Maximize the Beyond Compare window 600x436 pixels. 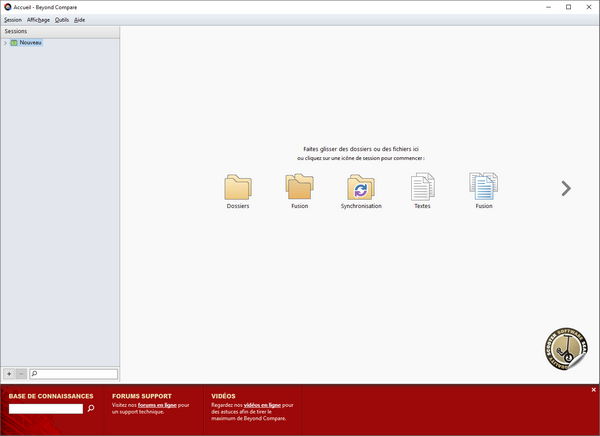569,7
